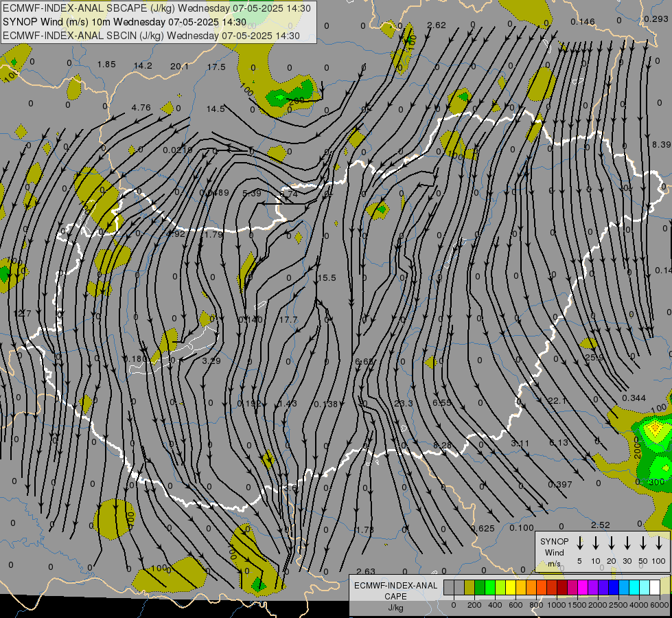Click the 'SYNOP' label in wind legend
This screenshot has width=672, height=618.
click(x=554, y=542)
